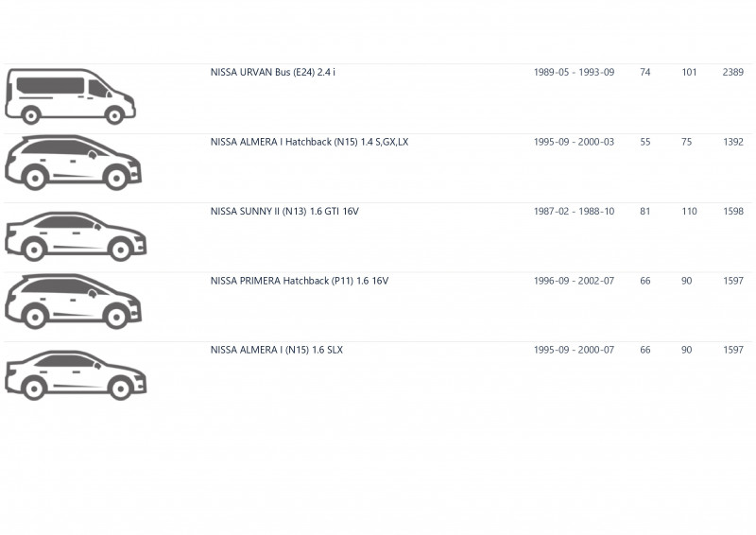The width and height of the screenshot is (756, 535).
Task: Click engine displacement value 1392
Action: coord(733,142)
